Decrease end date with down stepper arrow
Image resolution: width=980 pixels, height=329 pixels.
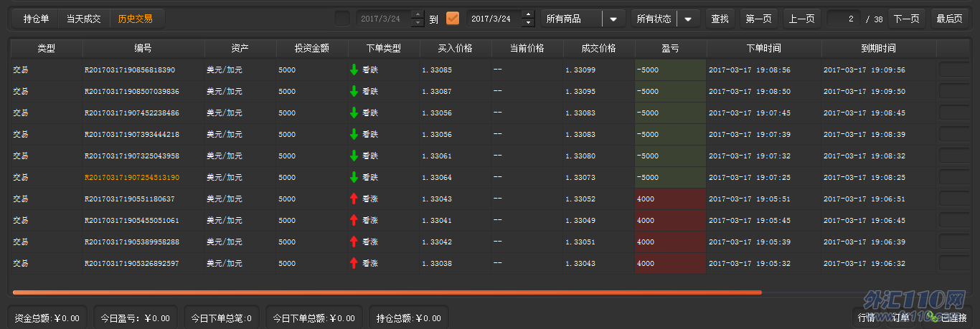pos(529,23)
